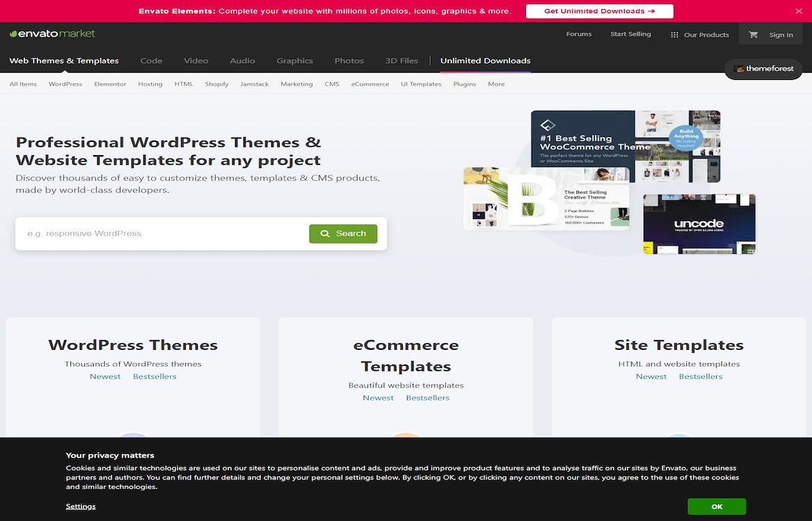Viewport: 812px width, 521px height.
Task: Switch to the Photos category
Action: [x=349, y=61]
